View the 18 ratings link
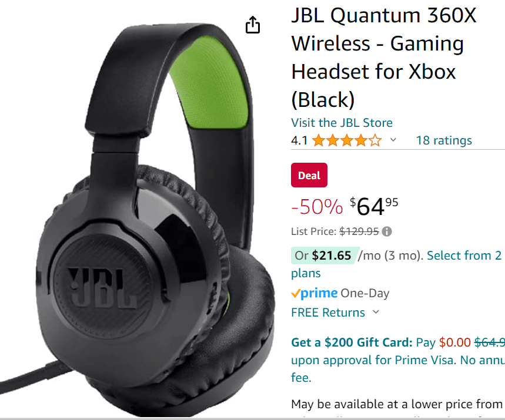 [444, 140]
